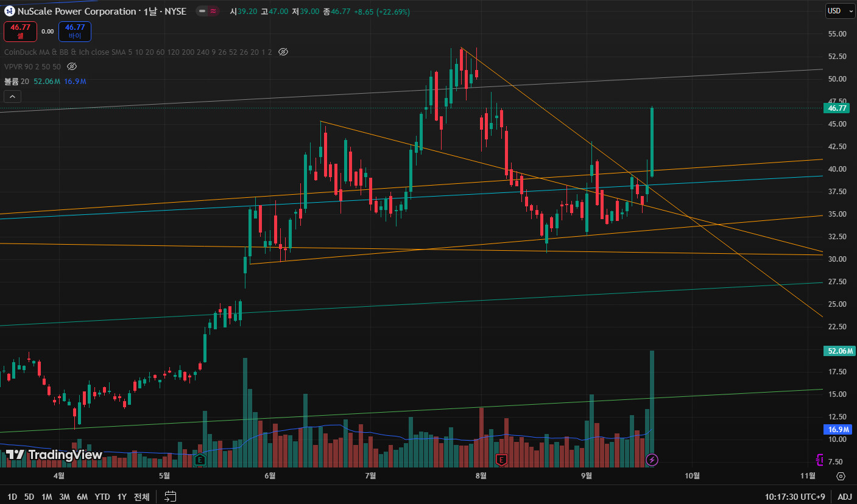Click the high price value 47.00

tap(277, 12)
